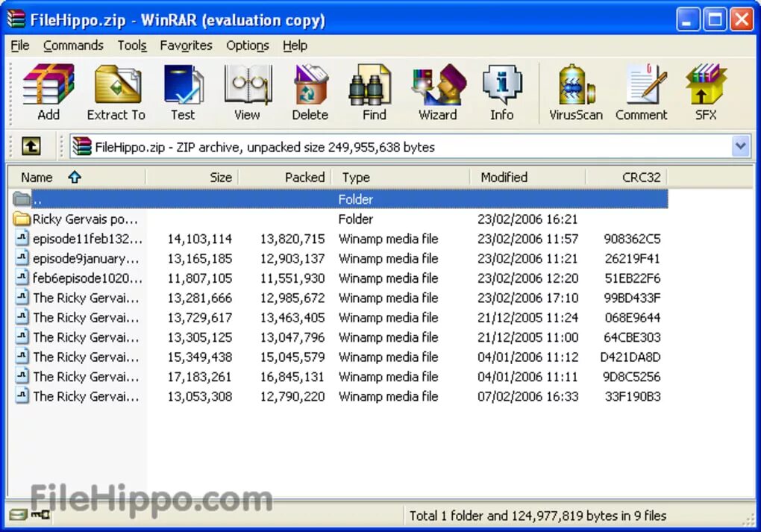Open the View tool icon
Screen dimensions: 761x532
[247, 93]
